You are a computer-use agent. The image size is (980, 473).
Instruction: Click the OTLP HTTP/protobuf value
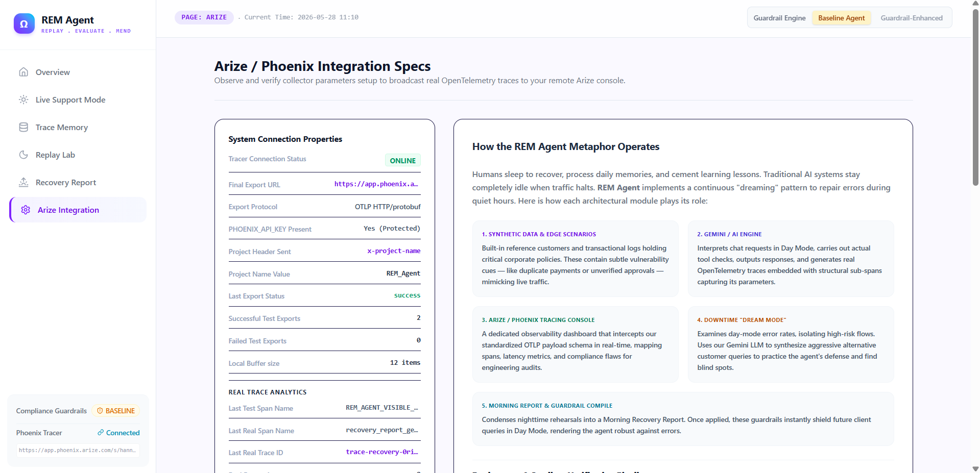[x=388, y=207]
